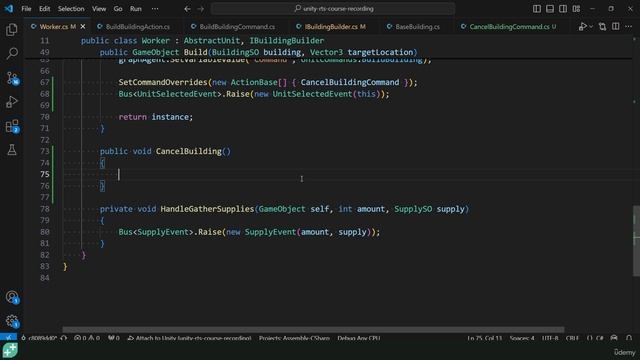Viewport: 640px width, 360px height.
Task: Open the Accounts menu in activity bar
Action: point(12,297)
